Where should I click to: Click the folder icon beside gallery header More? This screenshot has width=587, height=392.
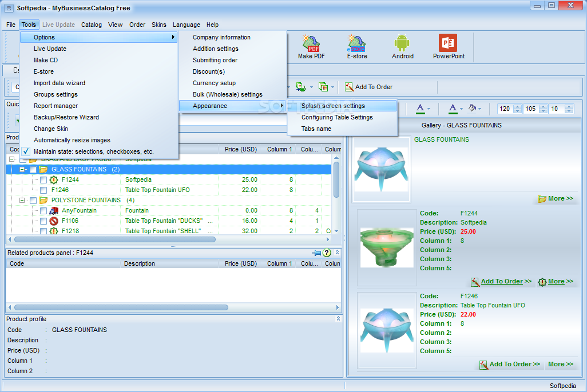pyautogui.click(x=542, y=199)
